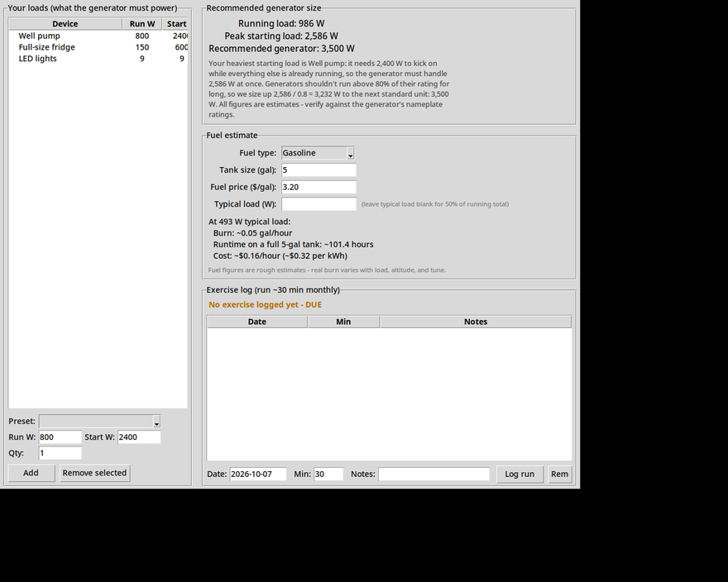
Task: Open the Fuel type Gasoline dropdown
Action: (x=318, y=153)
